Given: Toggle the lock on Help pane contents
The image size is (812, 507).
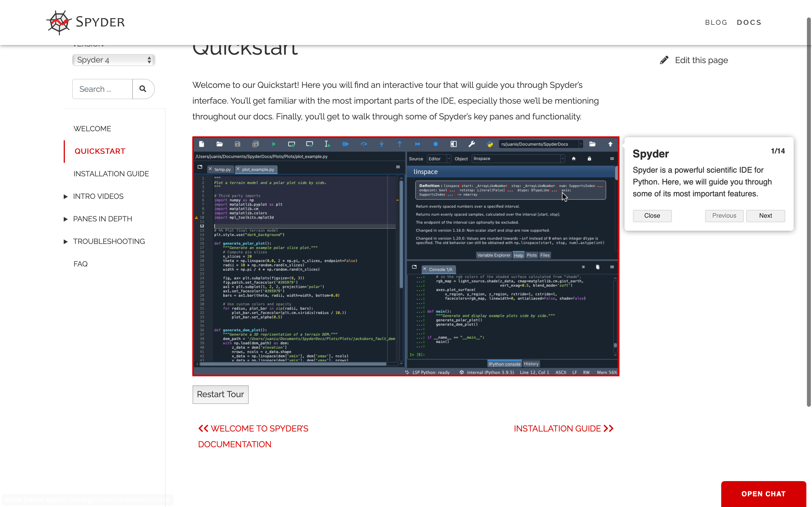Looking at the screenshot, I should (590, 159).
